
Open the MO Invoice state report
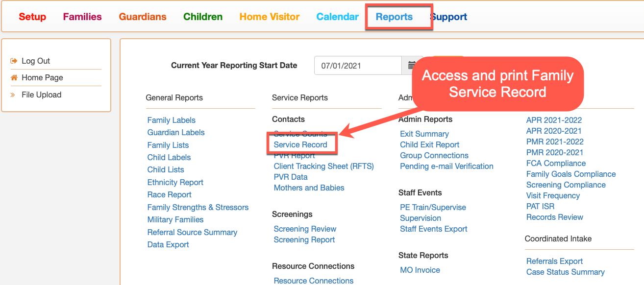(420, 270)
